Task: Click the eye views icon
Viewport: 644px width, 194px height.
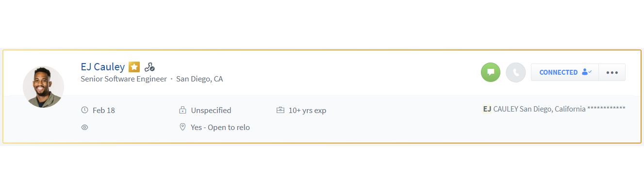Action: tap(85, 127)
